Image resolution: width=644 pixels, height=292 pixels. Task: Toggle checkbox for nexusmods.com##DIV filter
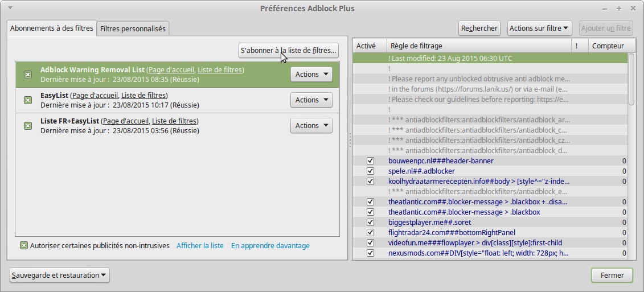point(370,253)
